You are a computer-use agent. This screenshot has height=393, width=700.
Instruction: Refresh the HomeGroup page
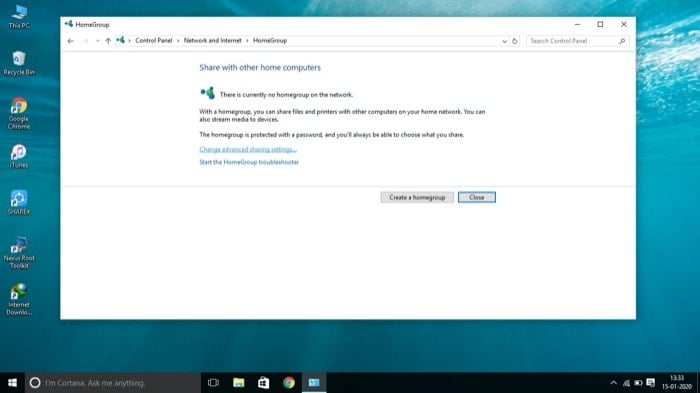click(x=515, y=41)
